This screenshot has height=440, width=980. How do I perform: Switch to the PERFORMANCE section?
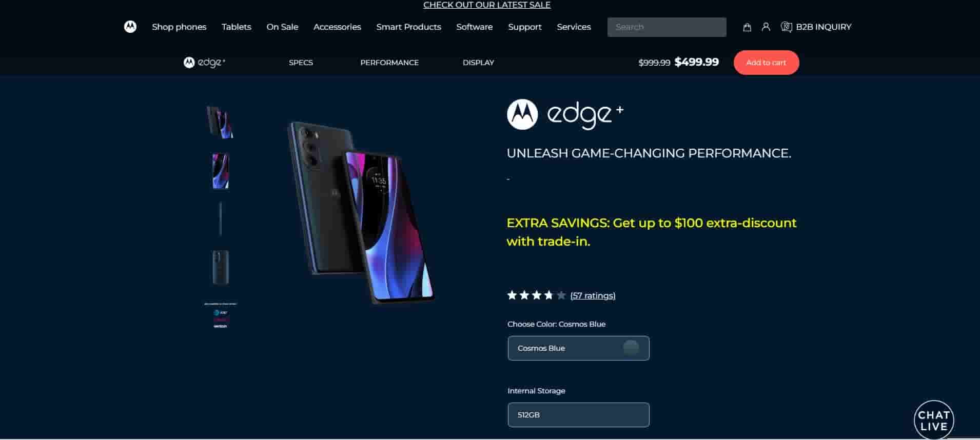(x=389, y=63)
